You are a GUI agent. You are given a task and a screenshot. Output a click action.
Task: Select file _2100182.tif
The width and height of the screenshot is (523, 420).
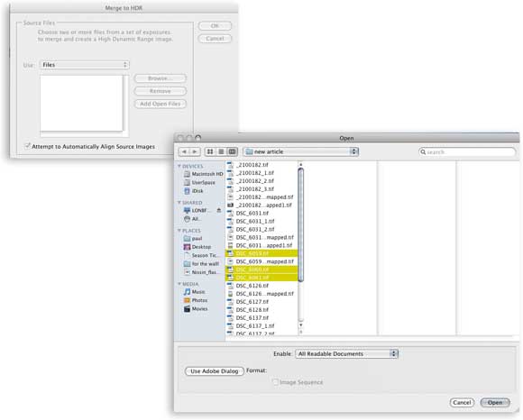261,165
